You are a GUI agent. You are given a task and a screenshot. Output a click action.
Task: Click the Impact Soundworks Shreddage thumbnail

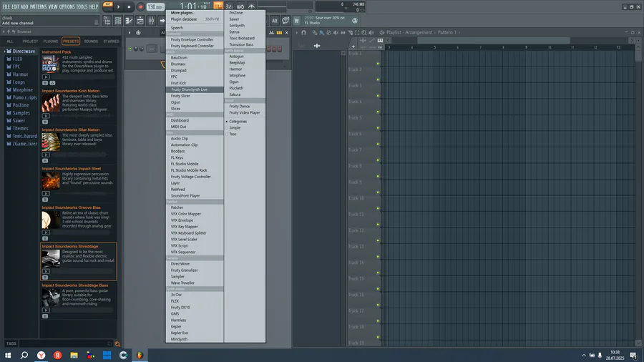(51, 258)
